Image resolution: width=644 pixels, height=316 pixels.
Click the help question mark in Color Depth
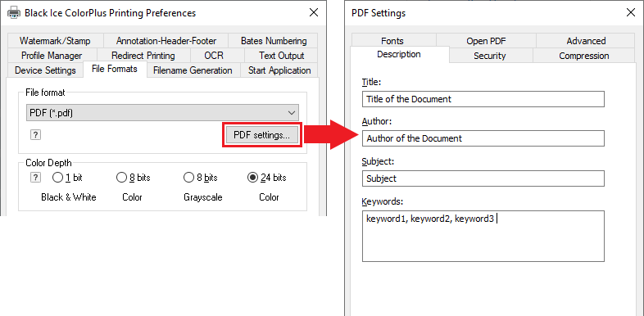pos(36,178)
